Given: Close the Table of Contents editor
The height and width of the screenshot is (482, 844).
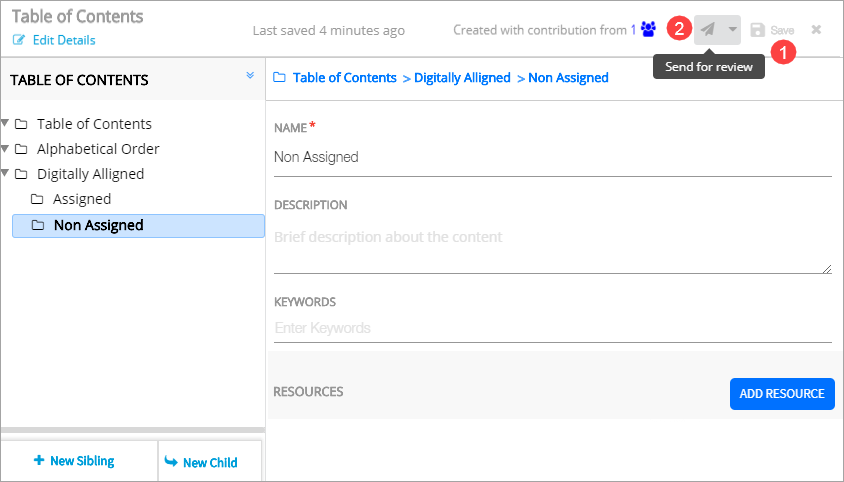Looking at the screenshot, I should click(x=816, y=30).
